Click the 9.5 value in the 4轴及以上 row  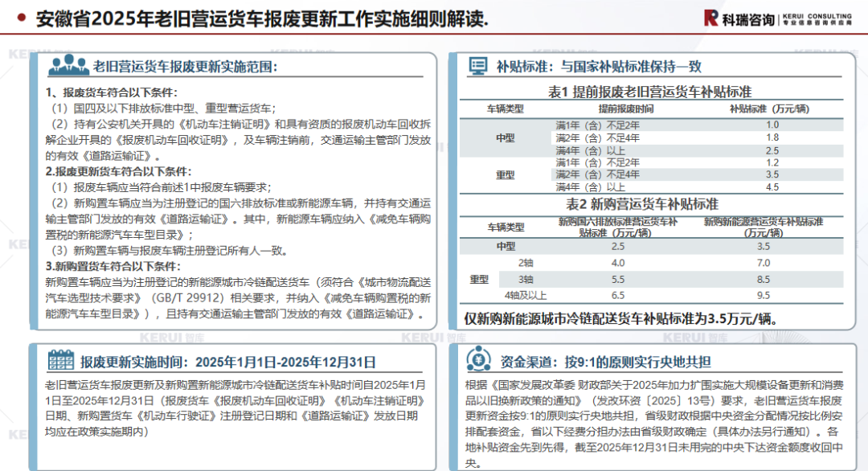pos(764,296)
